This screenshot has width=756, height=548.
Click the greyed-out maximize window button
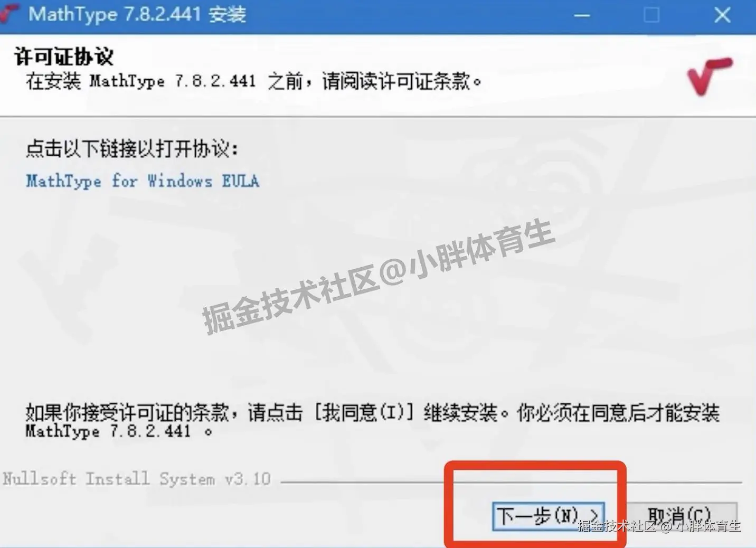652,15
